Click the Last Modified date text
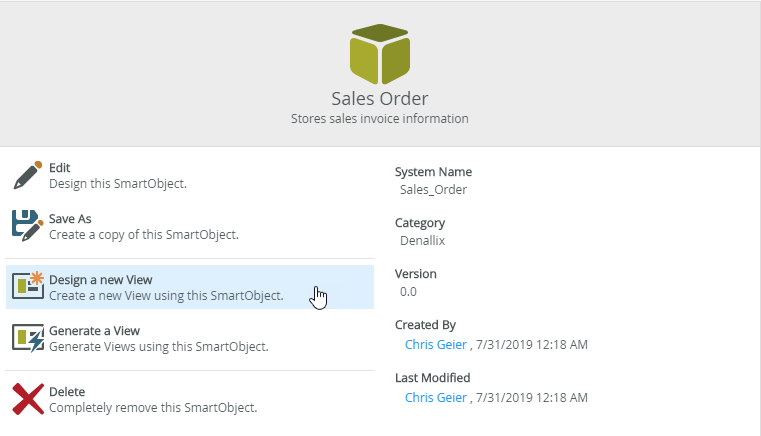 532,397
